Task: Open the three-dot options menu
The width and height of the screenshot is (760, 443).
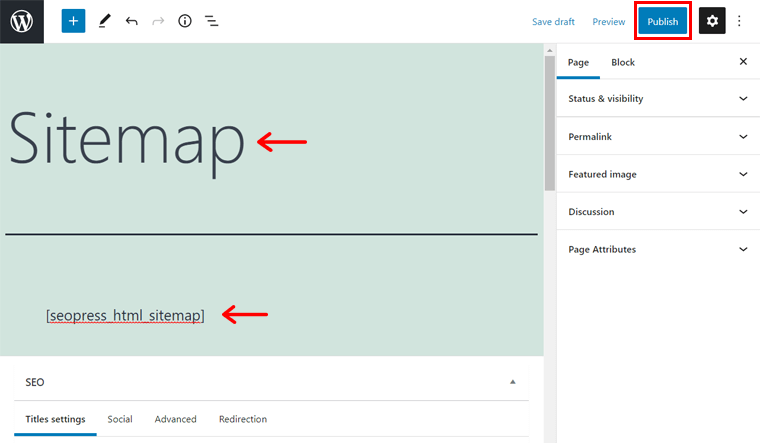Action: coord(739,21)
